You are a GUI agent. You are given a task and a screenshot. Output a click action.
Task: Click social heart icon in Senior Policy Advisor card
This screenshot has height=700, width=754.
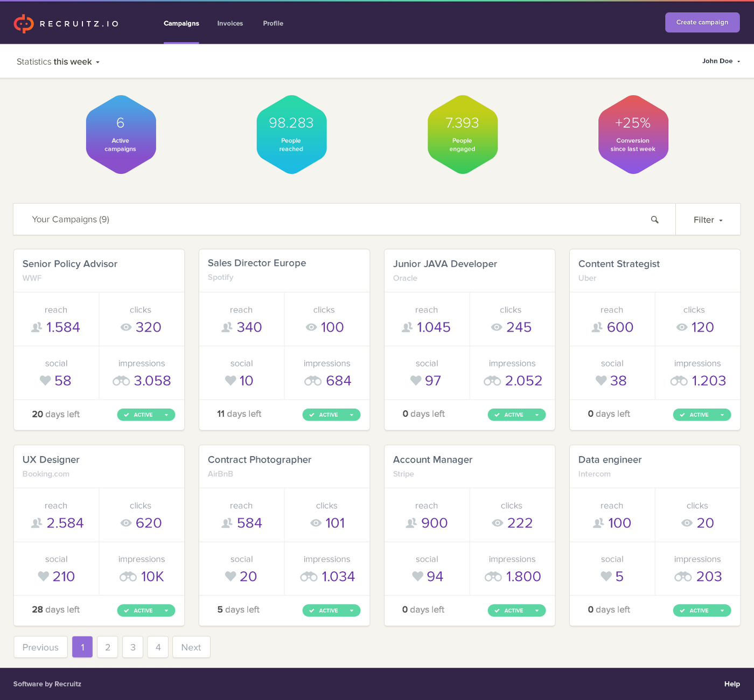pyautogui.click(x=45, y=381)
